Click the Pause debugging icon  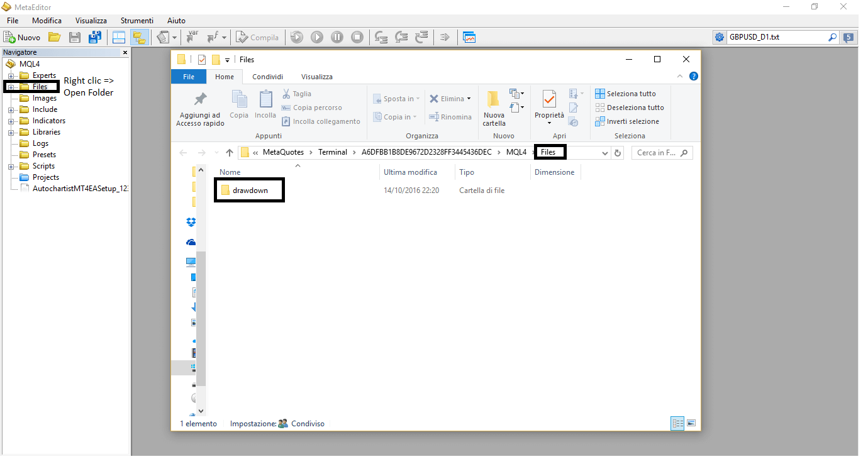click(x=337, y=37)
